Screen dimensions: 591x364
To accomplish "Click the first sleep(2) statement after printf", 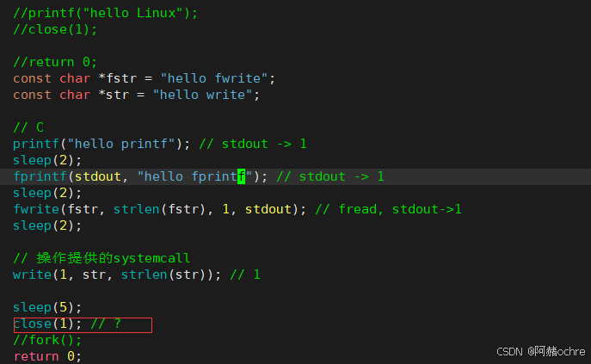I will (47, 160).
